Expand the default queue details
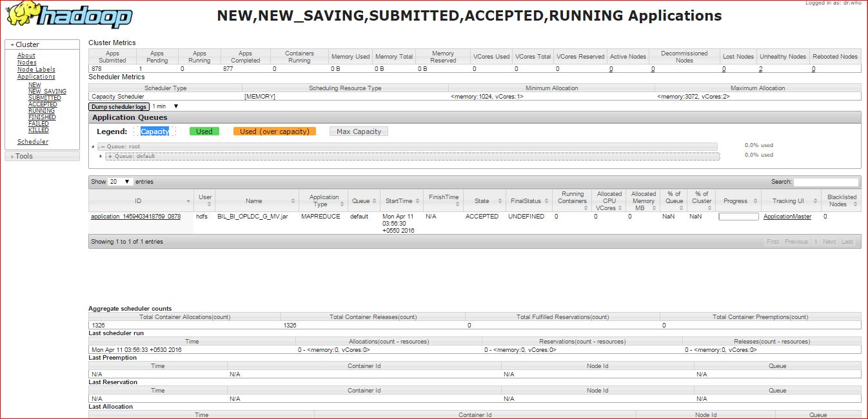Screen dimensions: 868x419 (x=101, y=155)
